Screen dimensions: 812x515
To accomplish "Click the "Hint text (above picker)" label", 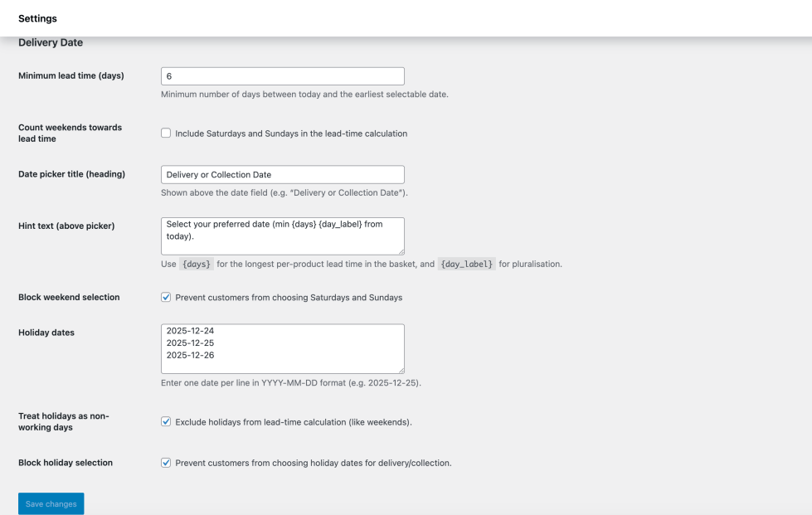I will pyautogui.click(x=66, y=226).
